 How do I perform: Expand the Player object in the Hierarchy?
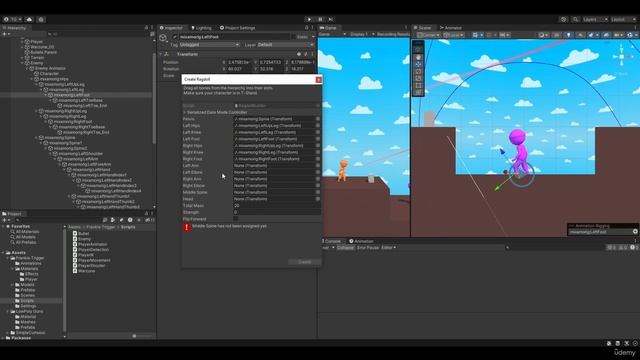tap(22, 42)
